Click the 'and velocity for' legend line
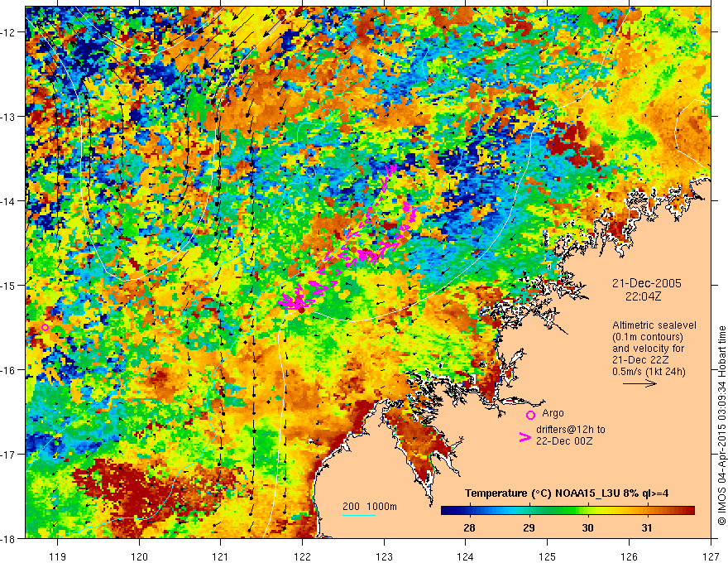The height and width of the screenshot is (563, 728). tap(648, 349)
